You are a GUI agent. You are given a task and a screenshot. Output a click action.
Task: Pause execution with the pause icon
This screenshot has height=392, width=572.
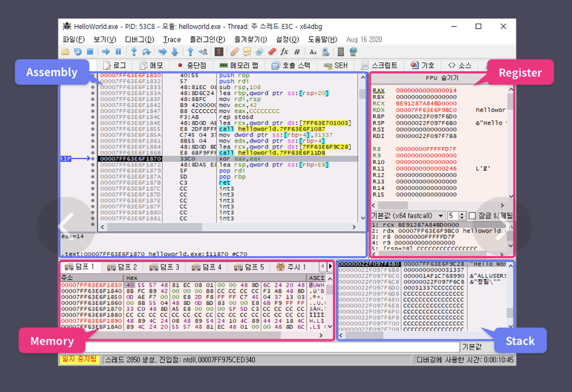118,52
